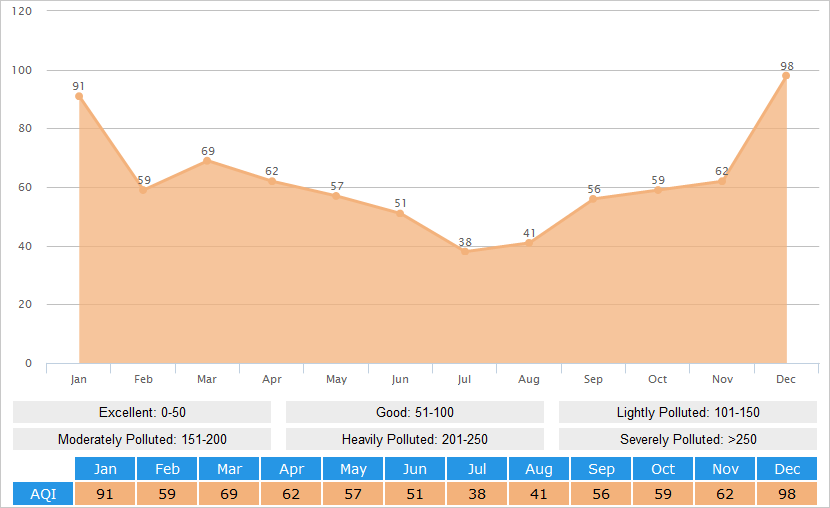Click the Jan label on the x-axis
The image size is (830, 508).
coord(78,379)
